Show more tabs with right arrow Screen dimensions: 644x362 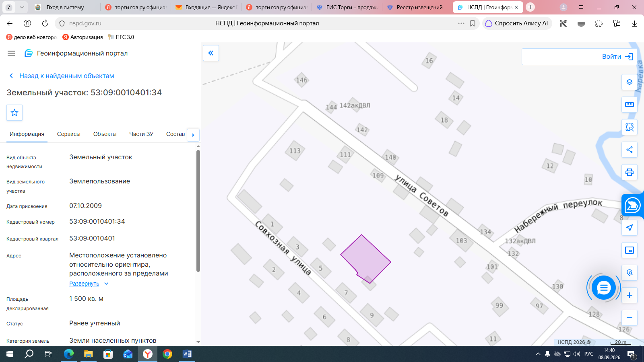coord(193,135)
